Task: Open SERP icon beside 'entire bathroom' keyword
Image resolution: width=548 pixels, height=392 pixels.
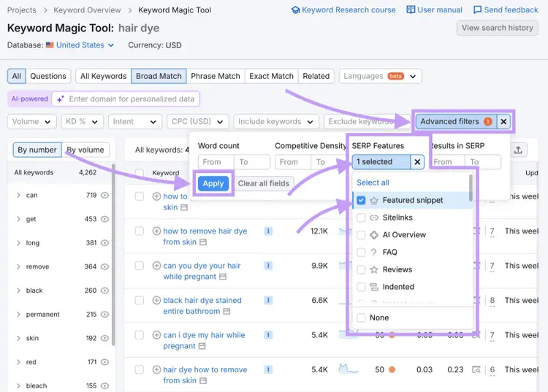Action: click(227, 312)
